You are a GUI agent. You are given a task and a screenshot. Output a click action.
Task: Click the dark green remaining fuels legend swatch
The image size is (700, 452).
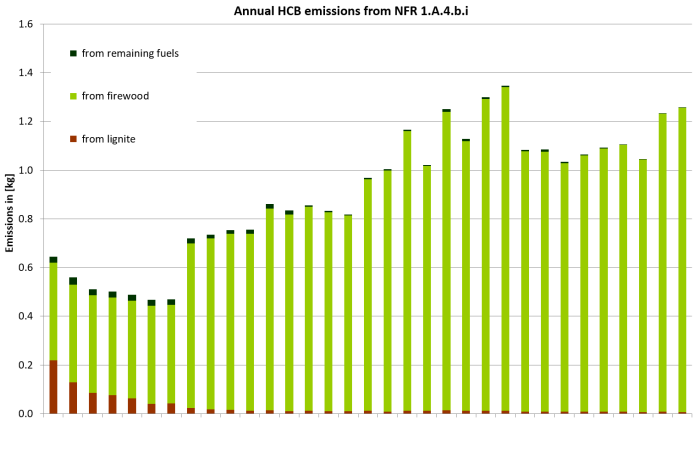coord(73,53)
